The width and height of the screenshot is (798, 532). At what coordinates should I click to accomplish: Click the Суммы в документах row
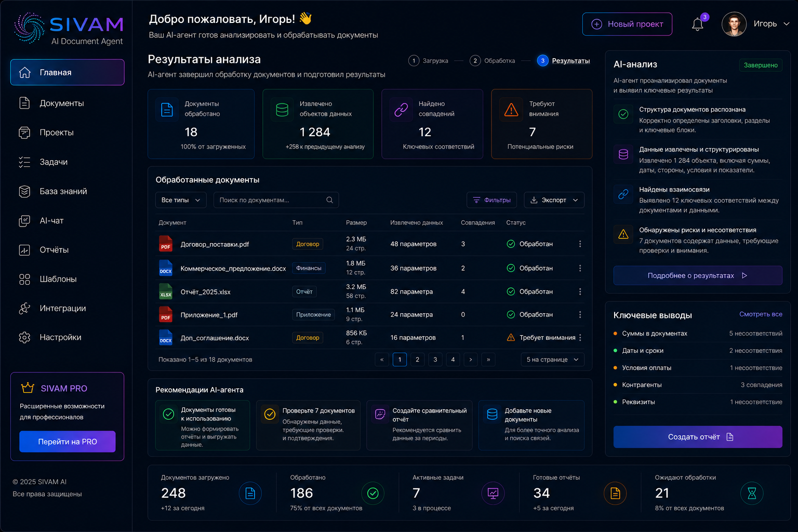click(x=698, y=334)
